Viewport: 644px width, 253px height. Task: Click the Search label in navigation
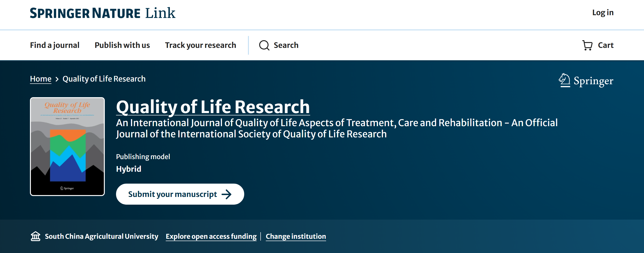pos(286,45)
